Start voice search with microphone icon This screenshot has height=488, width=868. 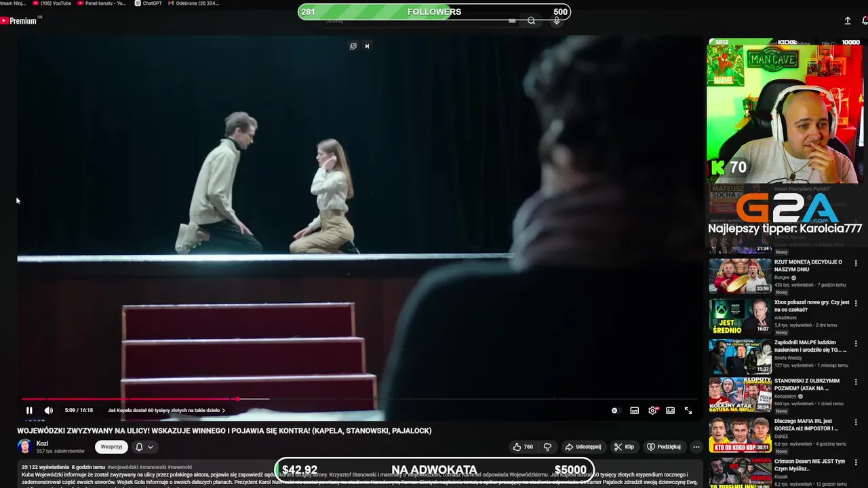pyautogui.click(x=557, y=21)
